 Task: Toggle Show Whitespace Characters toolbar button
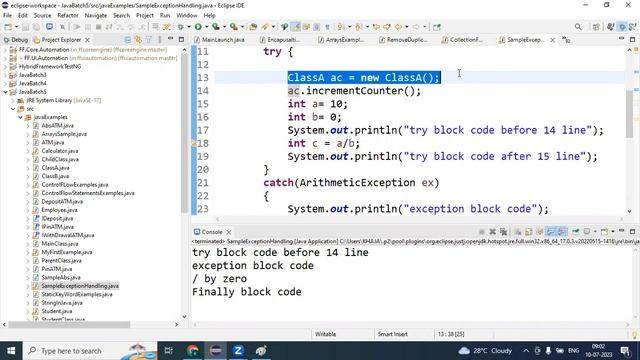coord(327,27)
